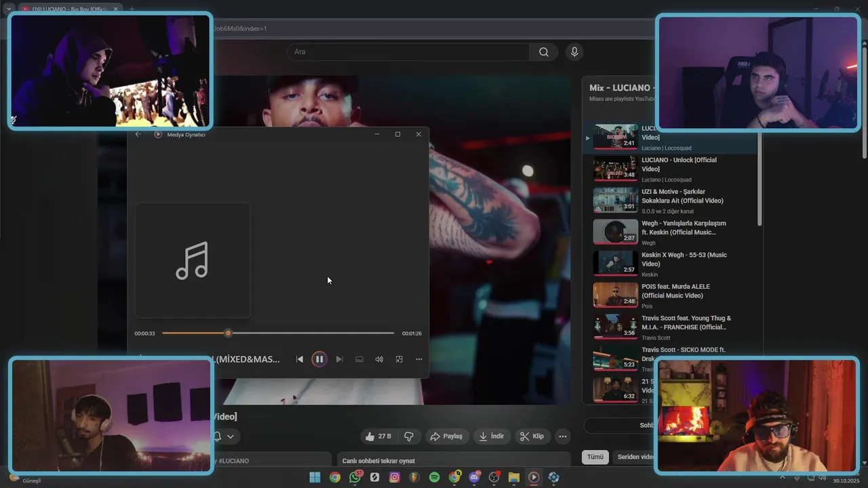
Task: Click the YouTube search magnifier button
Action: pos(544,52)
